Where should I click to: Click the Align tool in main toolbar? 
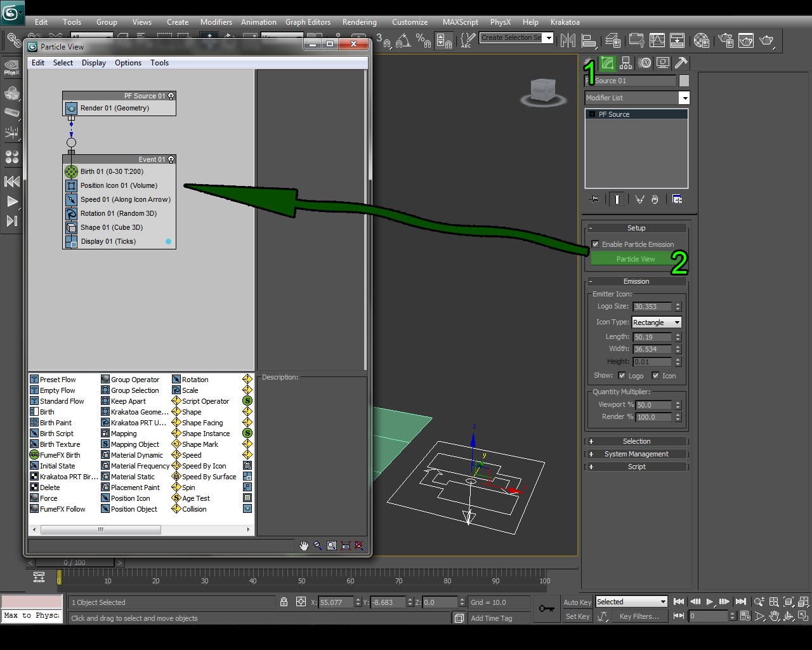click(589, 41)
